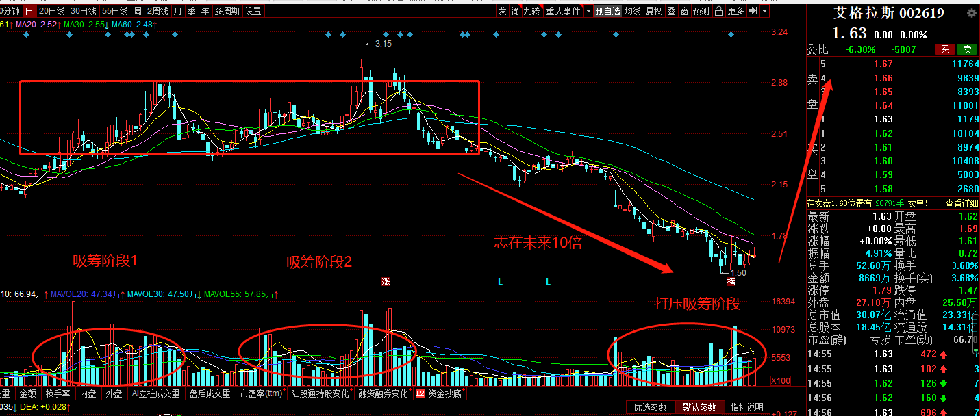Click the 优选参数 button

pos(650,407)
